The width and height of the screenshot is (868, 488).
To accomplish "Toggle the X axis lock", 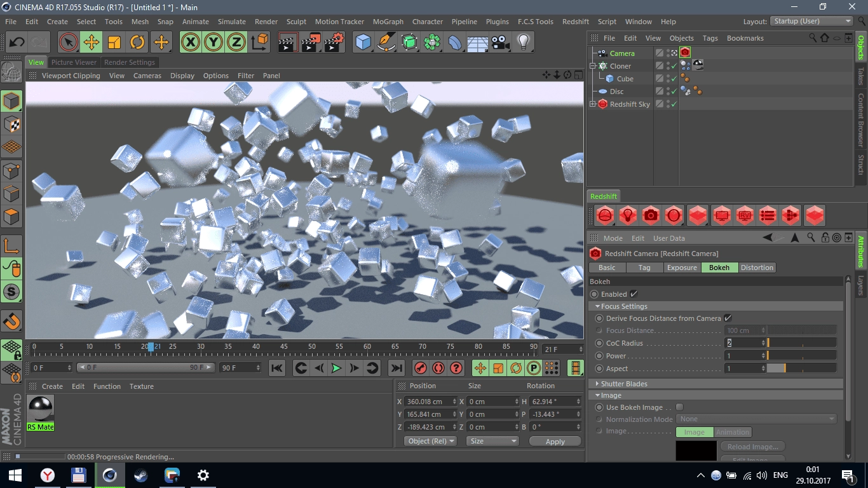I will pos(191,43).
